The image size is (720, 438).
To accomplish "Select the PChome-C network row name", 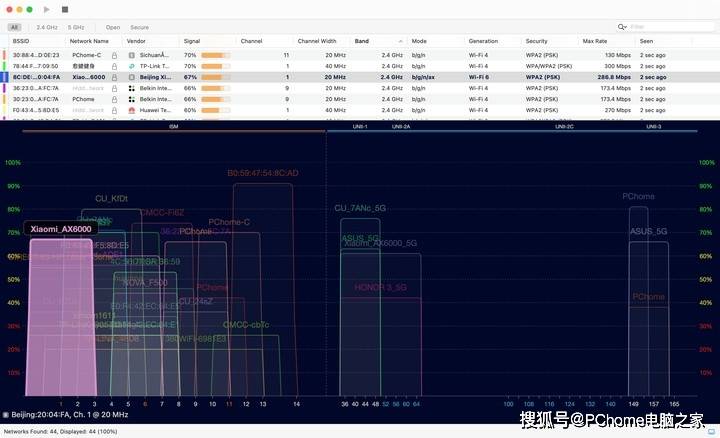I will pos(86,55).
